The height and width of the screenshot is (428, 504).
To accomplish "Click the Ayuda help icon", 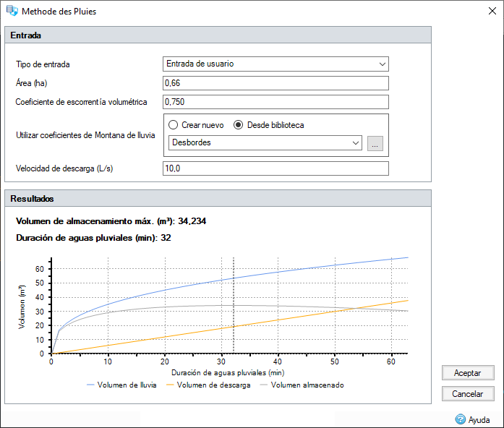I will point(461,419).
